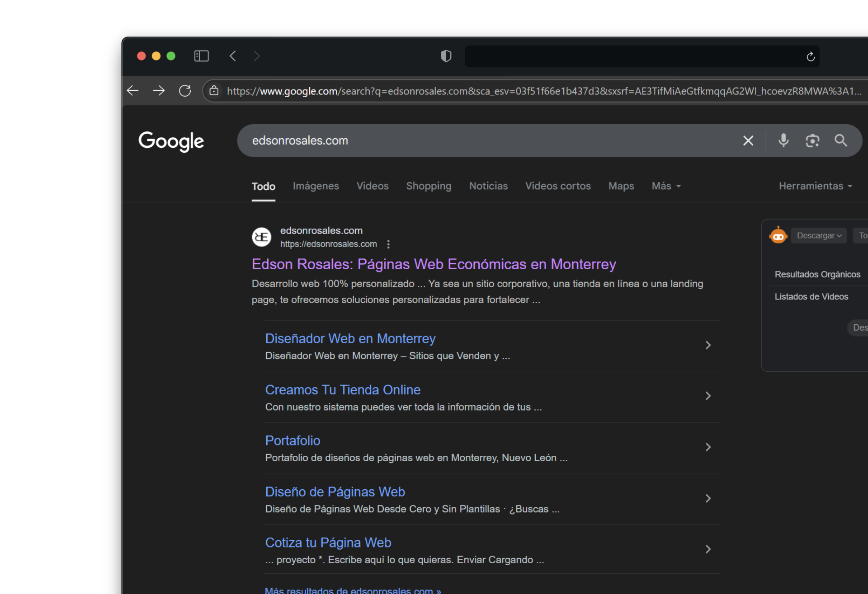Open the Descargar dropdown in the extension panel
The image size is (868, 594).
coord(819,235)
